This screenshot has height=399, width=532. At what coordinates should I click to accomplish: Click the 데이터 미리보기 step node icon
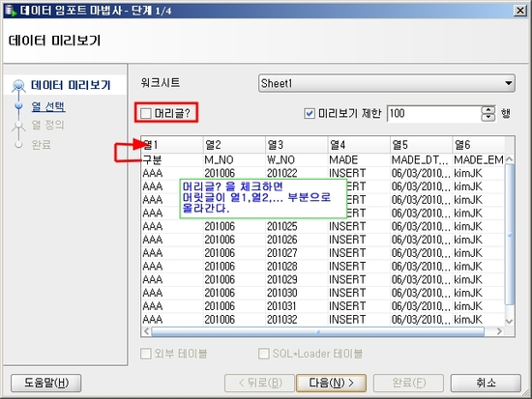point(18,85)
